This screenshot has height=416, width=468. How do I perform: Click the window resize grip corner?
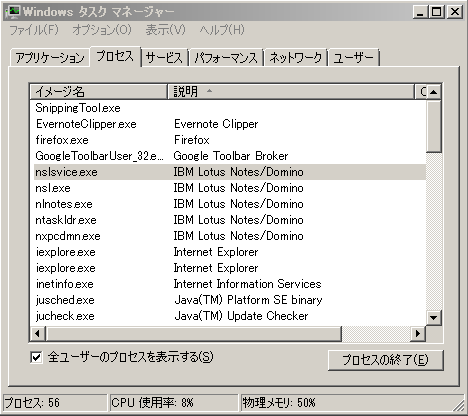459,406
